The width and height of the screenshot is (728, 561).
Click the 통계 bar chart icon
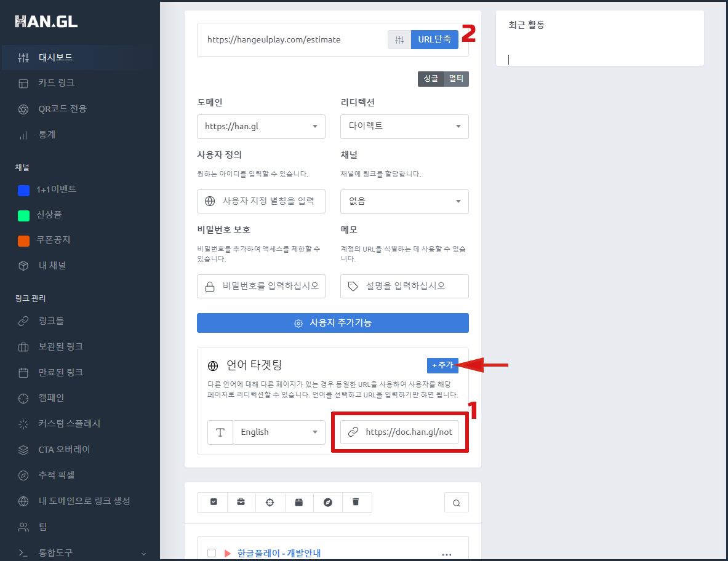23,135
